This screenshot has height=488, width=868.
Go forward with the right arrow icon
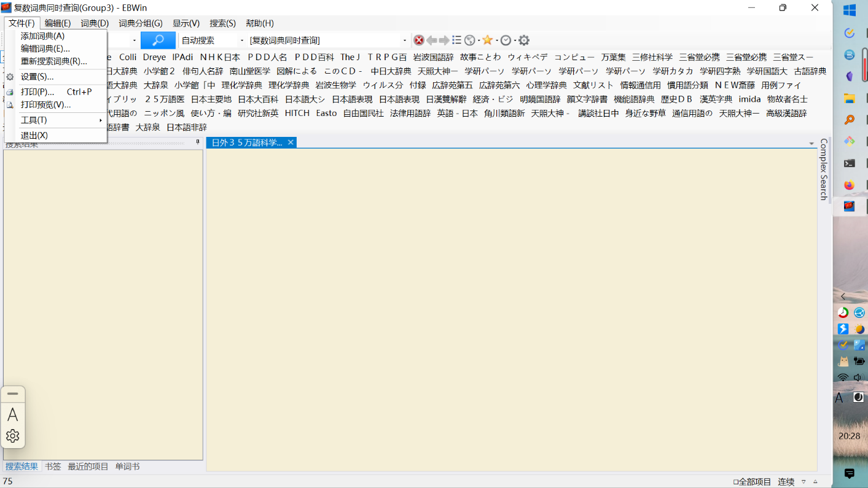[444, 41]
